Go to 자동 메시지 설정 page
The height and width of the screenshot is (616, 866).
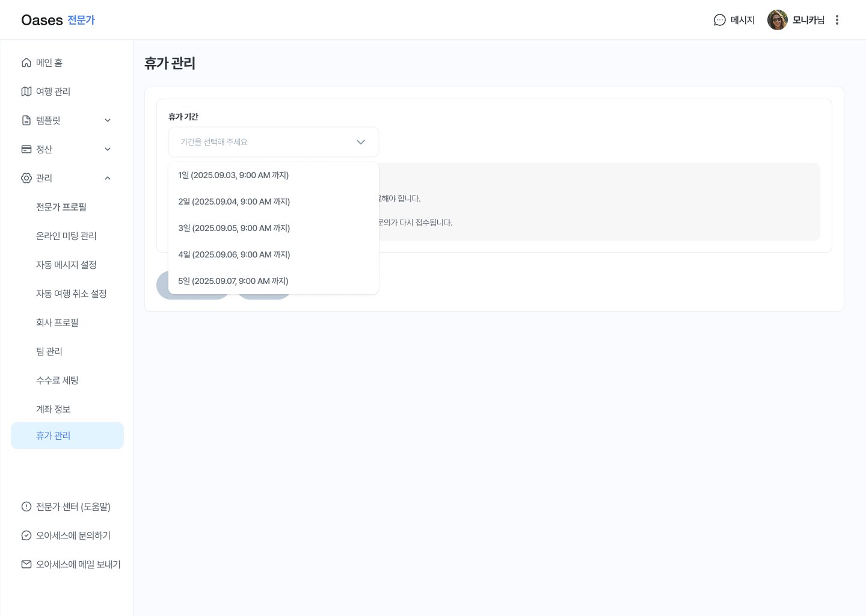point(66,265)
